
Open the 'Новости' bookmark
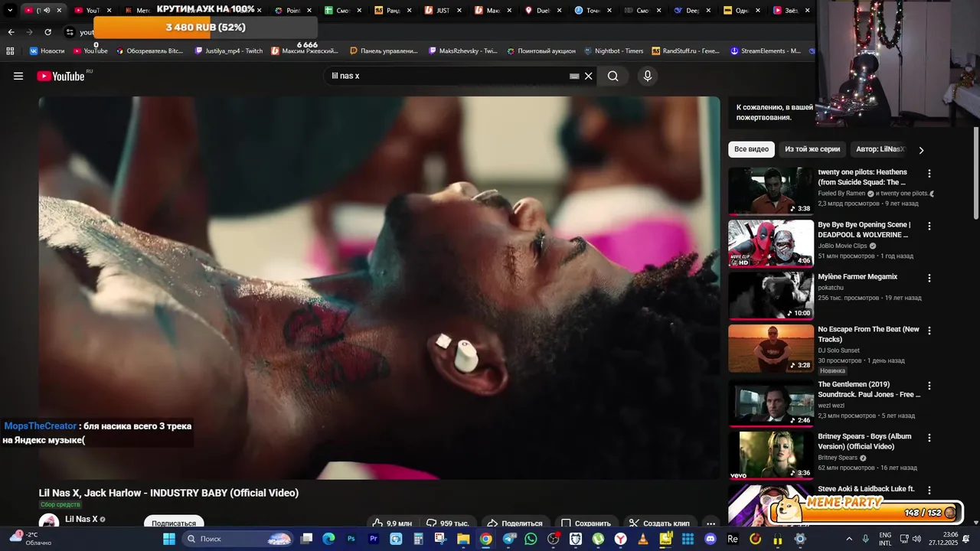coord(47,51)
